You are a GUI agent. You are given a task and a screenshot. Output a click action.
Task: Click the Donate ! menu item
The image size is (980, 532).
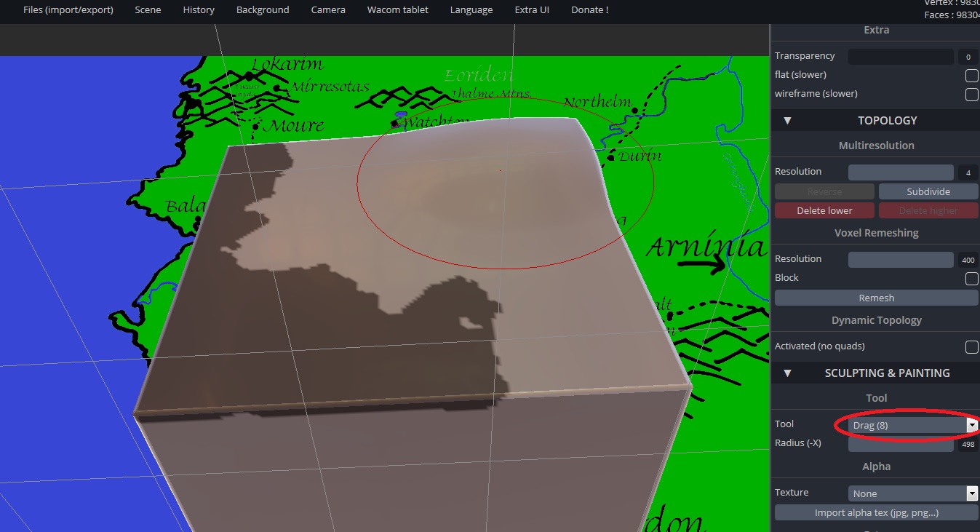[x=589, y=10]
